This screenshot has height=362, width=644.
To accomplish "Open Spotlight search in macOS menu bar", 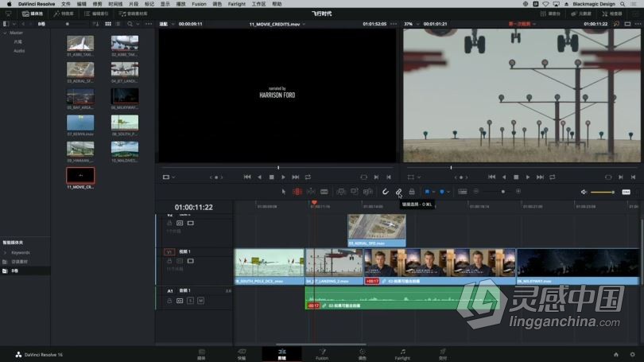I will click(x=623, y=4).
